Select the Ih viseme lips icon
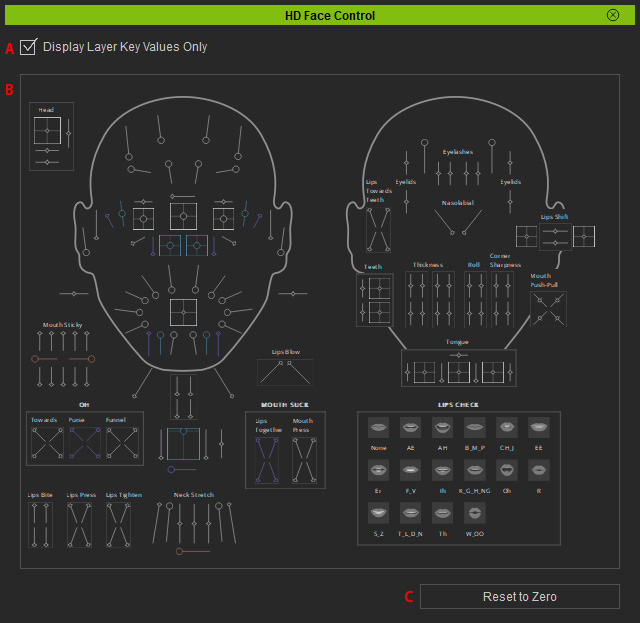 442,470
